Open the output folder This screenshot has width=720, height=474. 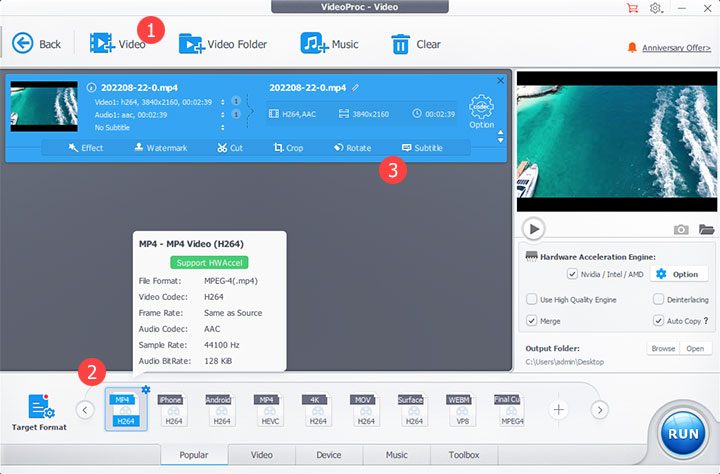pos(695,349)
